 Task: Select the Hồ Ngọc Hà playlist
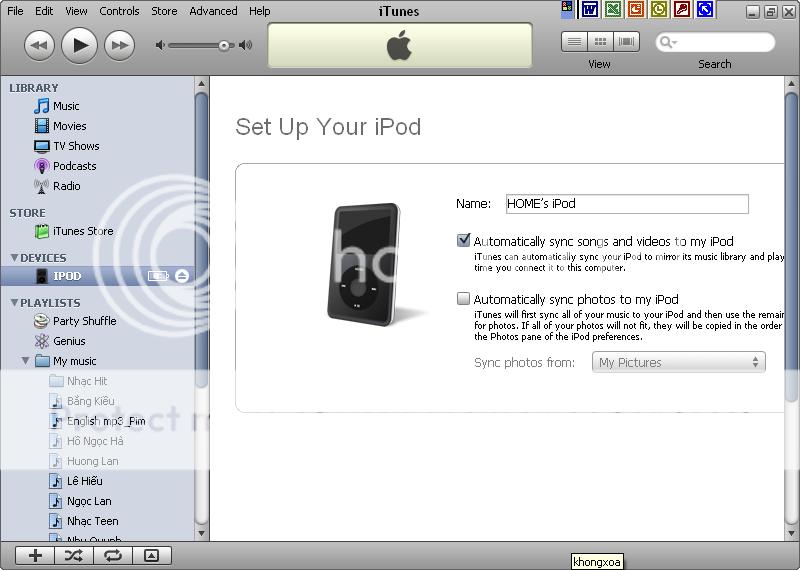coord(95,441)
